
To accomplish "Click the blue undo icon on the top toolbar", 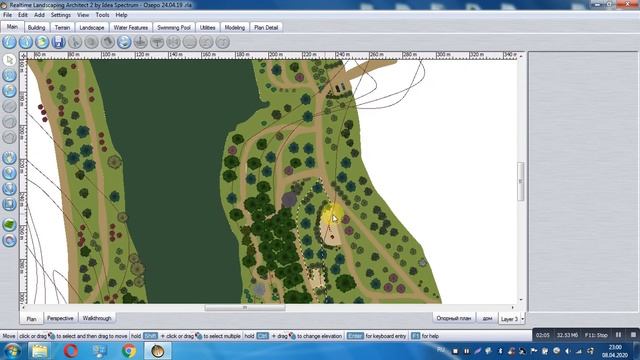I will pyautogui.click(x=124, y=42).
